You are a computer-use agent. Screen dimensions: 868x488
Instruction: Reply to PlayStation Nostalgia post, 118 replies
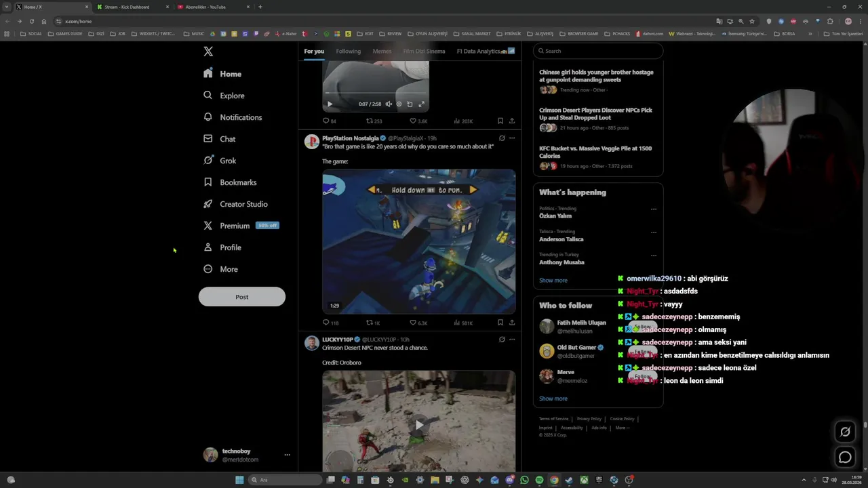click(330, 323)
